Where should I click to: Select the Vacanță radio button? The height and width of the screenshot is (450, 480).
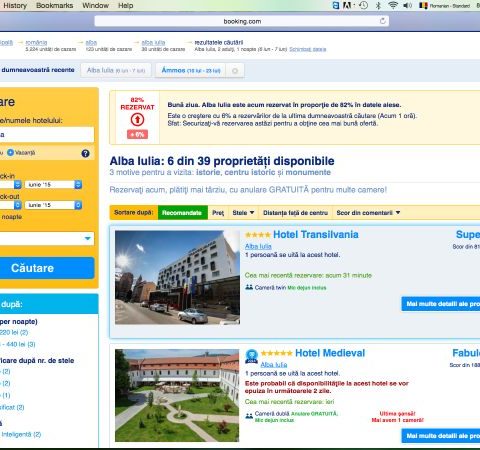[11, 152]
